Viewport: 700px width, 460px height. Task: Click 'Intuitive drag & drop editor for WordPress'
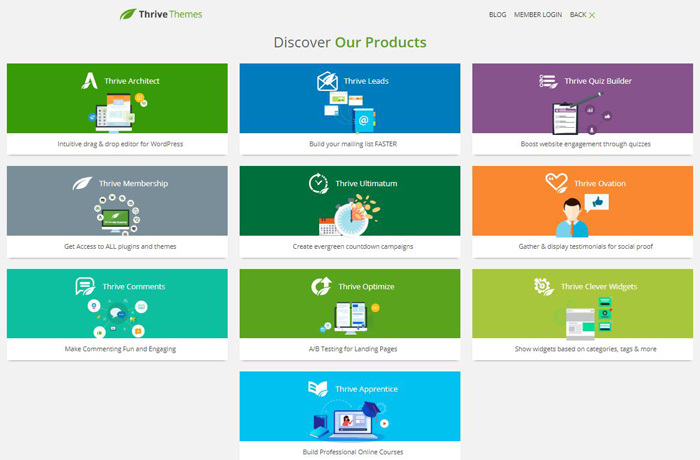120,144
